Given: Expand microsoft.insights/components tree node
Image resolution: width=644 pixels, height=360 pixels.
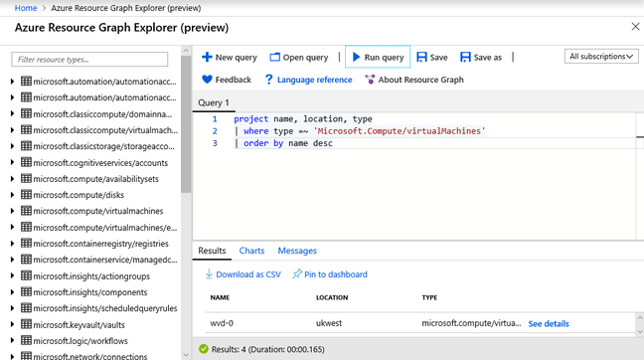Looking at the screenshot, I should pyautogui.click(x=12, y=292).
